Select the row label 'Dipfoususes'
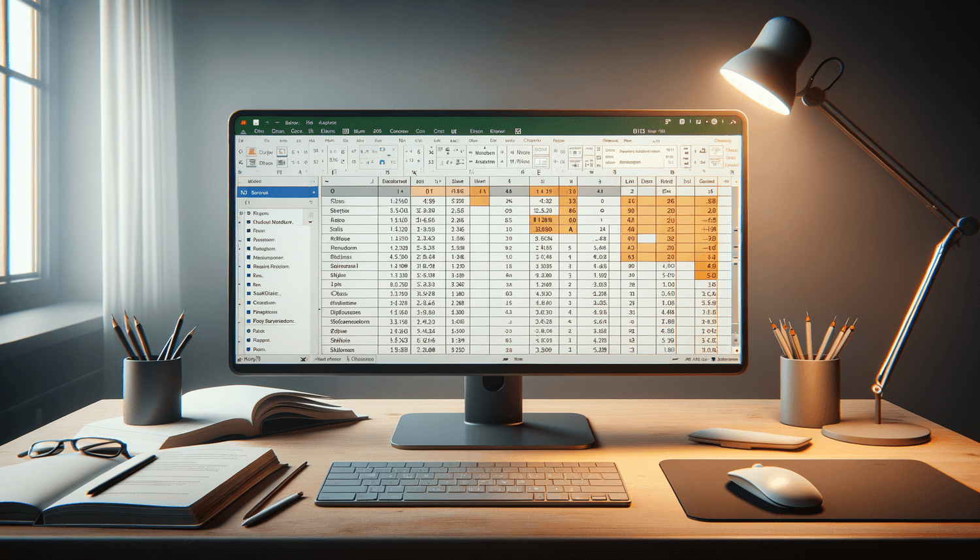The height and width of the screenshot is (560, 980). 346,312
